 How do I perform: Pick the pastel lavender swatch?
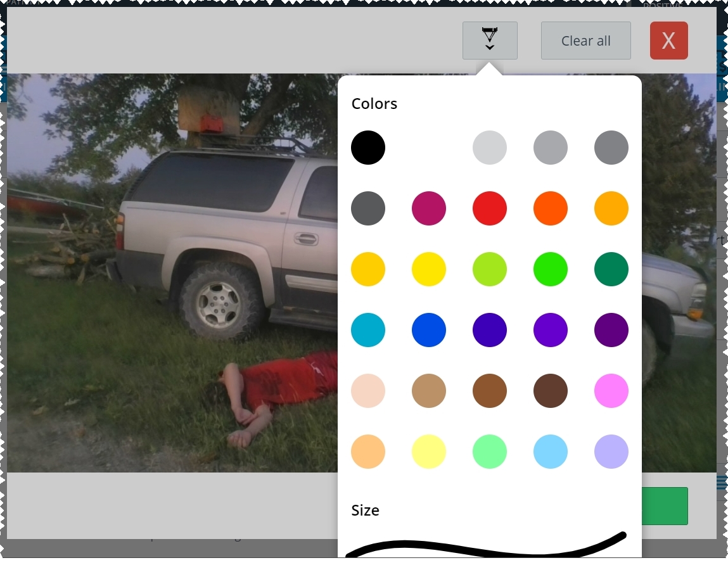click(611, 452)
